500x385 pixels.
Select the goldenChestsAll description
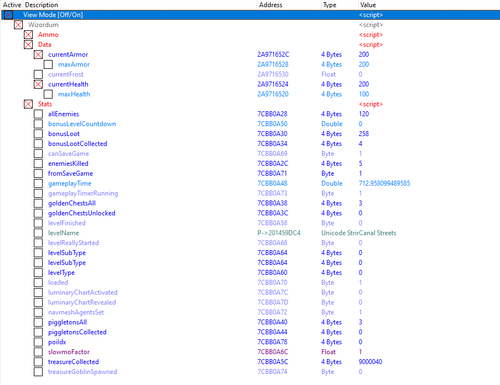[x=72, y=203]
